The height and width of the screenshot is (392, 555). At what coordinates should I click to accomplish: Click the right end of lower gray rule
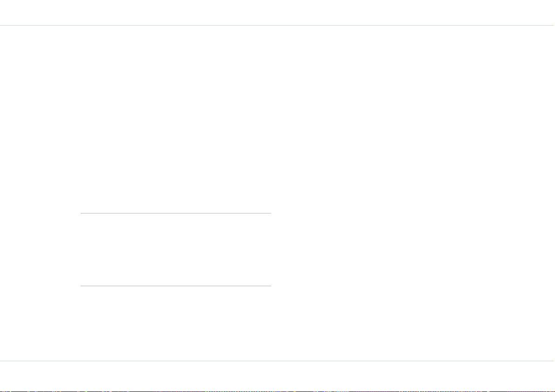270,286
